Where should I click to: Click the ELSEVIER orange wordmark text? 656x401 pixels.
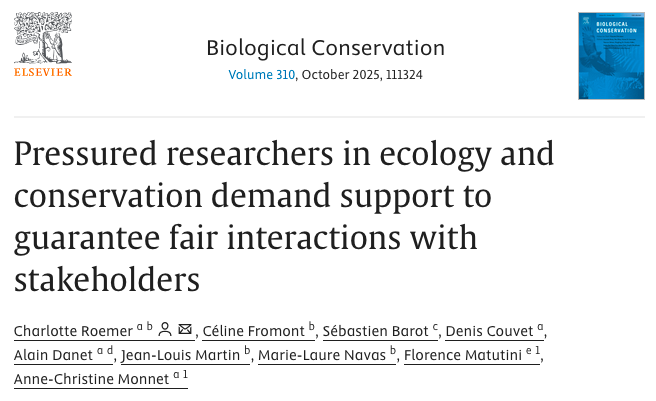[43, 72]
